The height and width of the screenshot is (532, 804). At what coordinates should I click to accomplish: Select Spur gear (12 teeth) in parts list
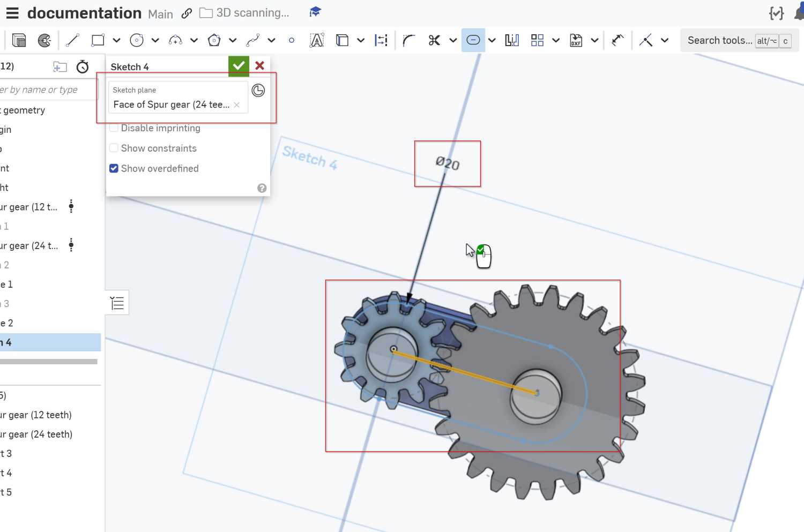coord(36,415)
